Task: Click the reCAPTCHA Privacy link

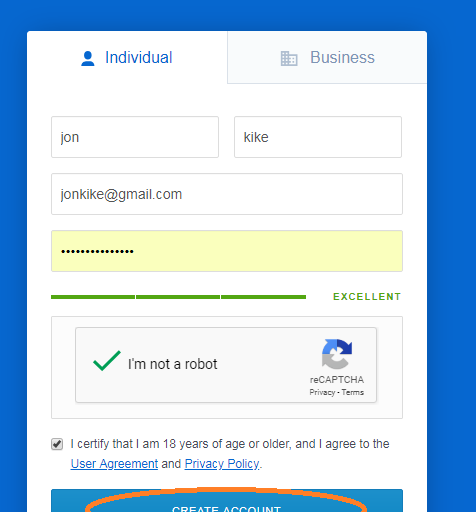Action: click(322, 392)
